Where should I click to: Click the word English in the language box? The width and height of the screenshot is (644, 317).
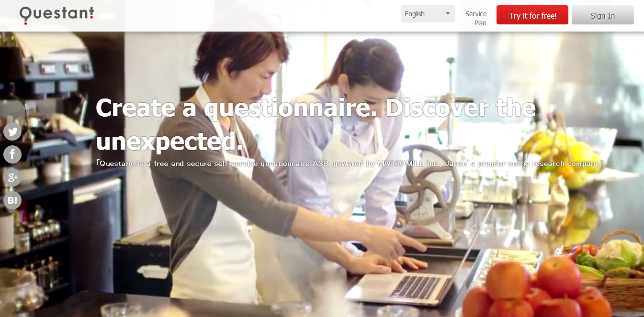(x=415, y=14)
